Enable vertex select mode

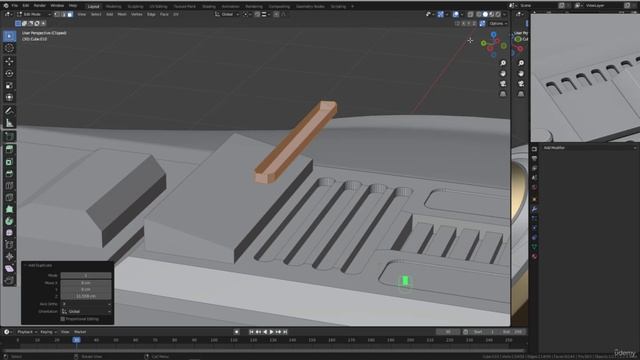click(57, 14)
